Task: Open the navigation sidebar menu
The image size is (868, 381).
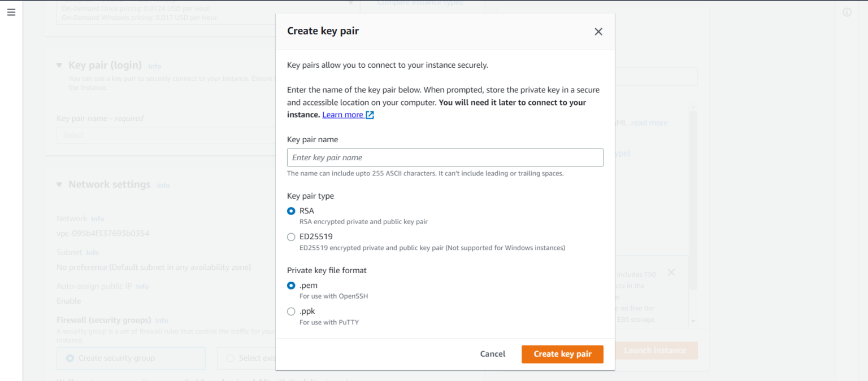Action: 11,12
